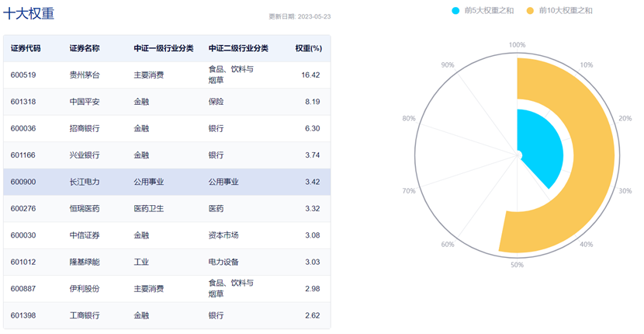Screen dimensions: 644x334
Task: Toggle the 前10大权重之和 legend series
Action: [x=561, y=11]
